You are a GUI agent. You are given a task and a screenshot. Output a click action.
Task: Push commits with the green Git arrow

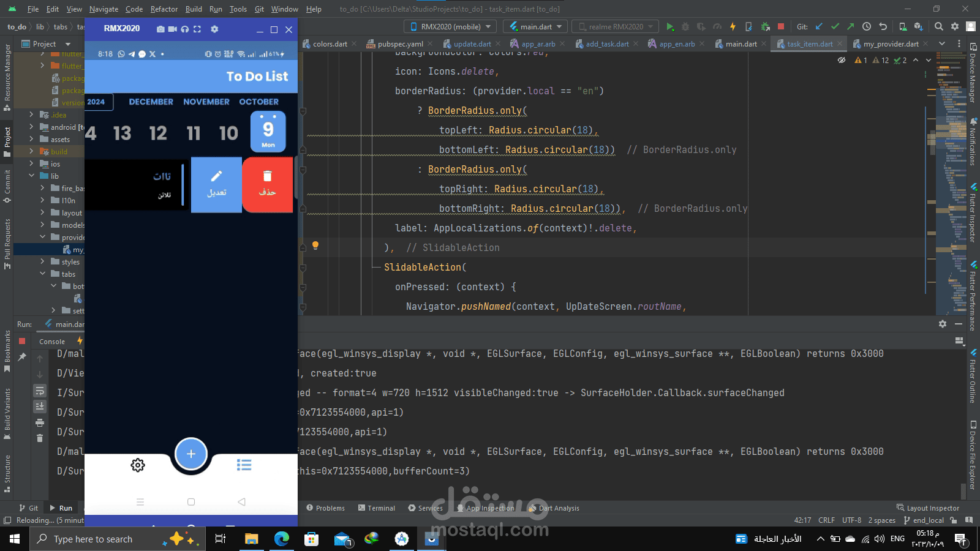click(850, 26)
